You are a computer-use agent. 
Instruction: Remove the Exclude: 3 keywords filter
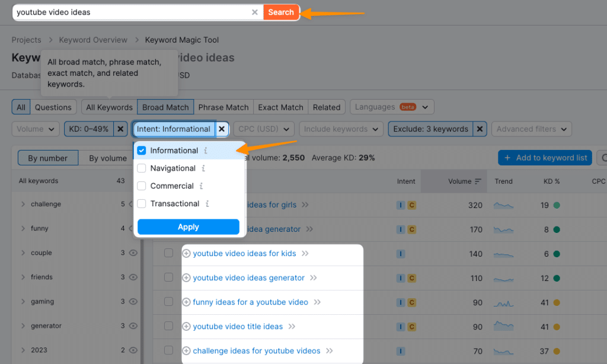tap(480, 129)
